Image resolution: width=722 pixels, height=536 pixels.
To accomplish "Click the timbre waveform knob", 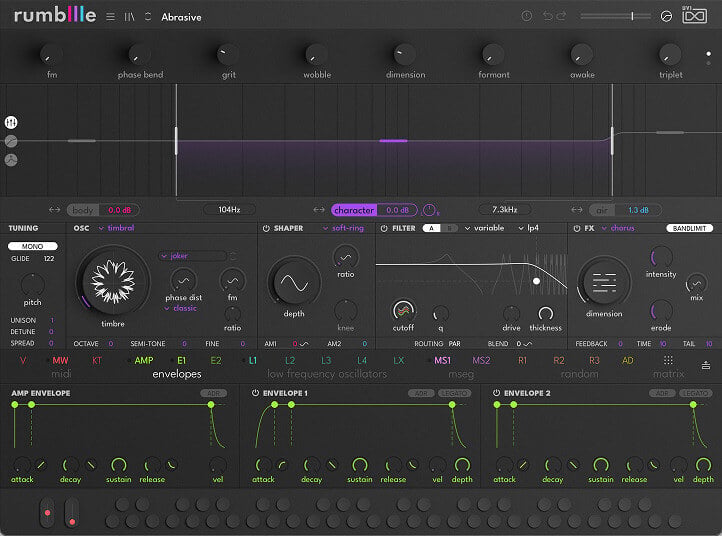I will [x=113, y=282].
